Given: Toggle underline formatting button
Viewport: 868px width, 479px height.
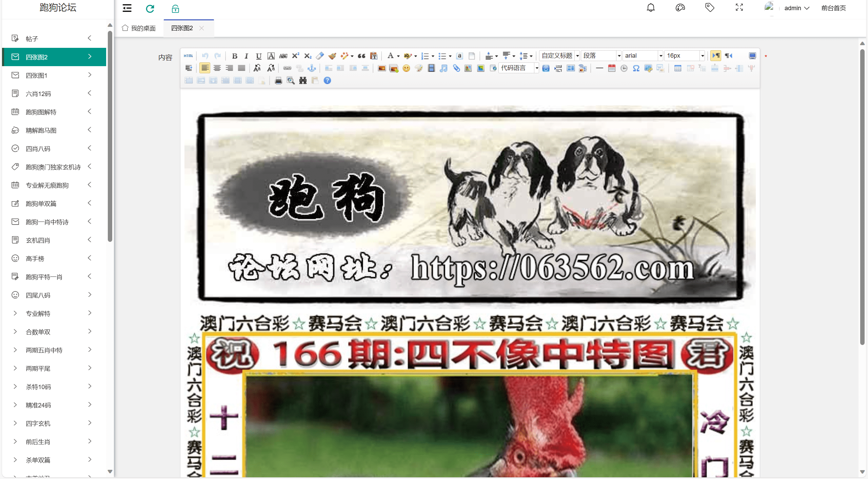Looking at the screenshot, I should (x=258, y=56).
